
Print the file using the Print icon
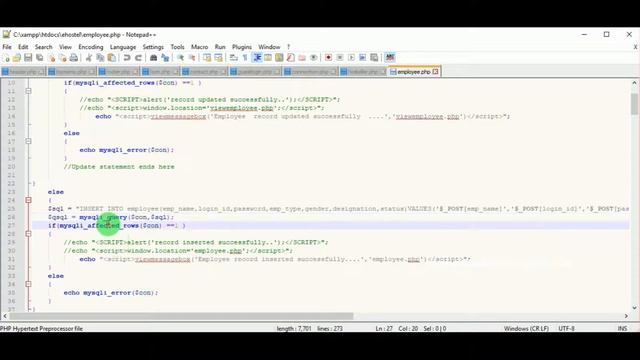click(x=74, y=58)
